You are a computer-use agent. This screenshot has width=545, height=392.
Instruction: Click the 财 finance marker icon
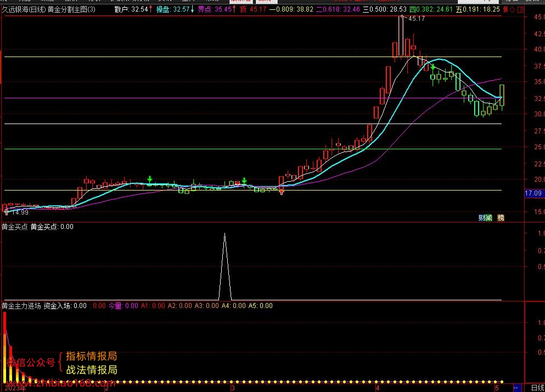tap(482, 218)
